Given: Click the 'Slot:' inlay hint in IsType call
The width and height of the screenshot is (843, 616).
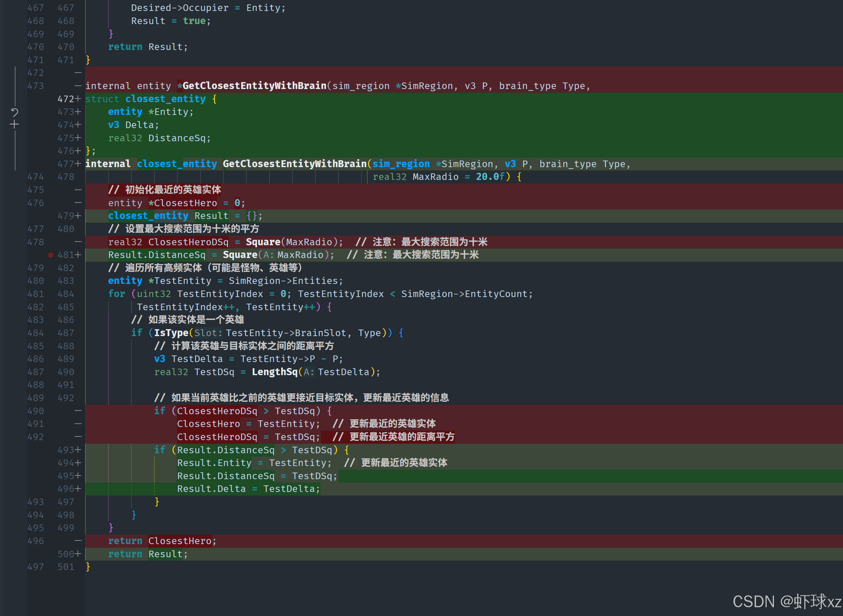Looking at the screenshot, I should 208,333.
